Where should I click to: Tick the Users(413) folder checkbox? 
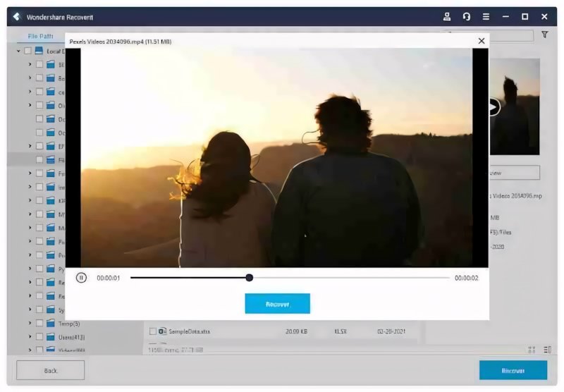point(39,336)
